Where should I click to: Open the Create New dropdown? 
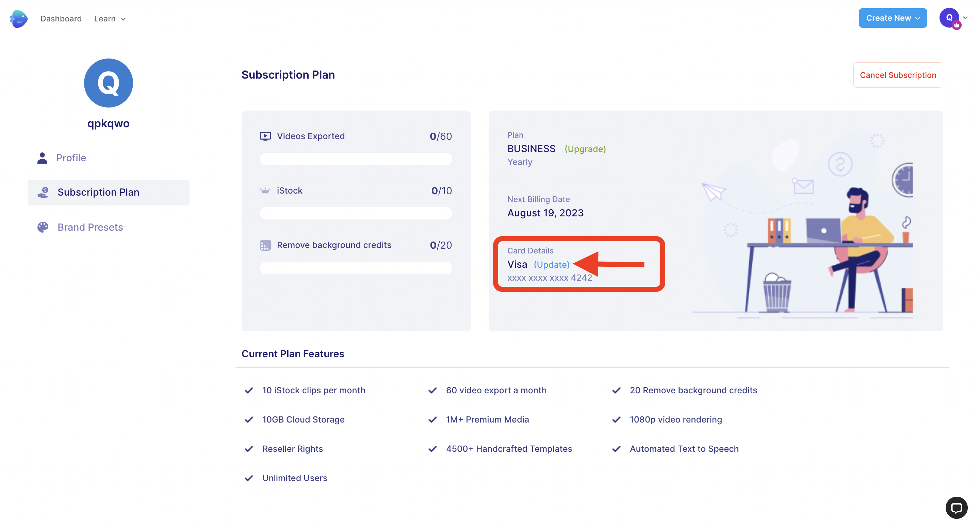tap(893, 18)
